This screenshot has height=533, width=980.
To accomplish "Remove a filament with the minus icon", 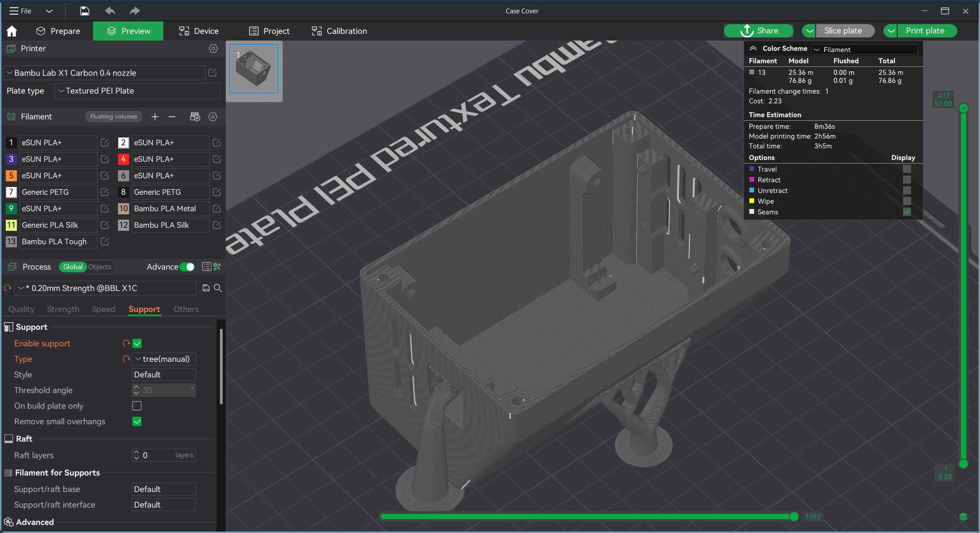I will tap(172, 117).
